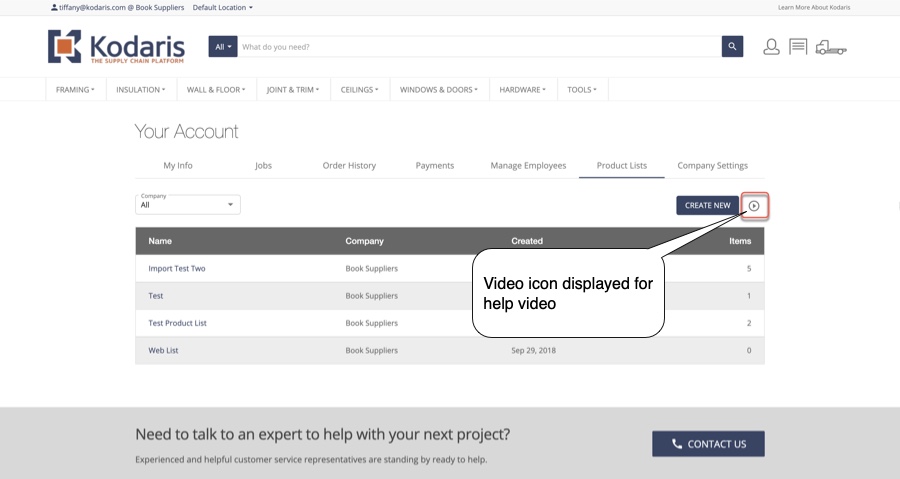This screenshot has height=479, width=900.
Task: Play the help video icon
Action: click(x=754, y=205)
